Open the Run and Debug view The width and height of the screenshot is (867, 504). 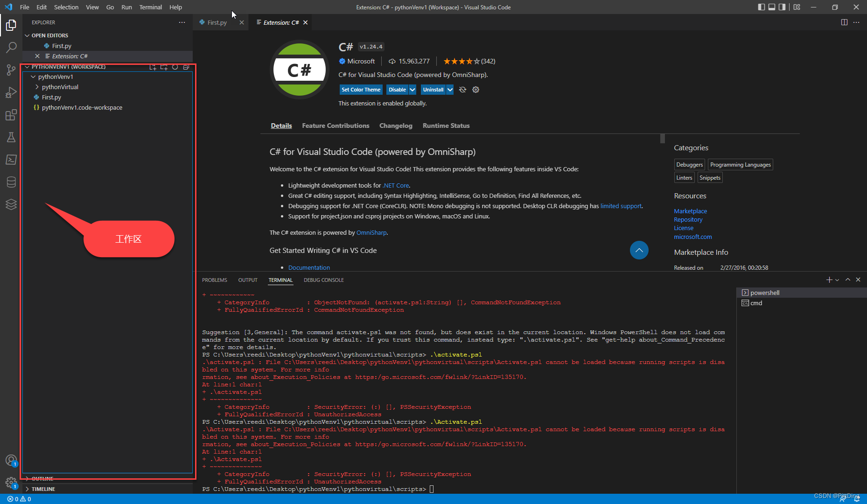(11, 92)
